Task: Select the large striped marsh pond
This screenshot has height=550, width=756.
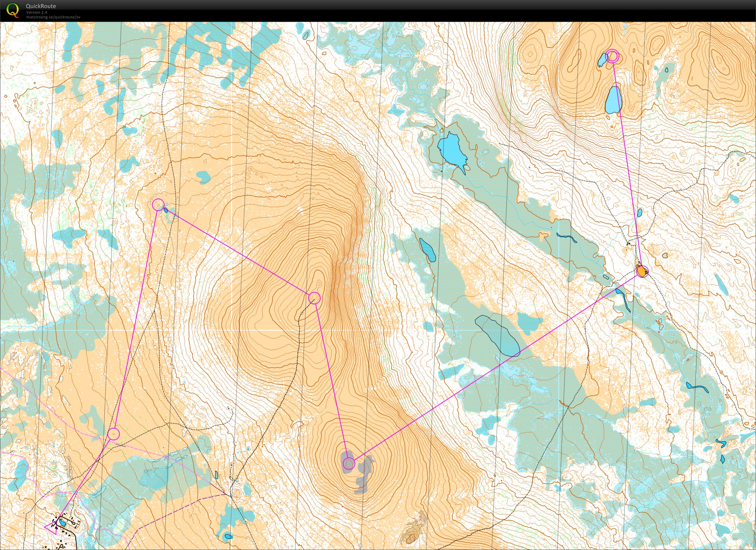Action: 497,336
